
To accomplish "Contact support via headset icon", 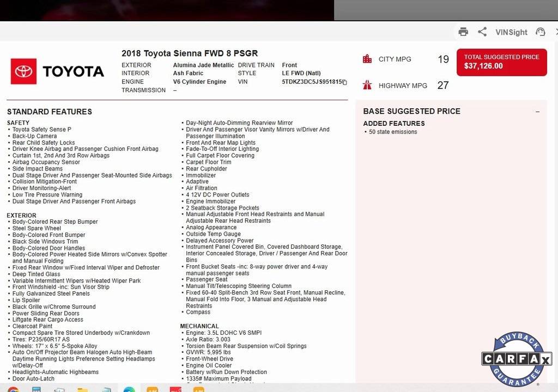I will tap(540, 32).
